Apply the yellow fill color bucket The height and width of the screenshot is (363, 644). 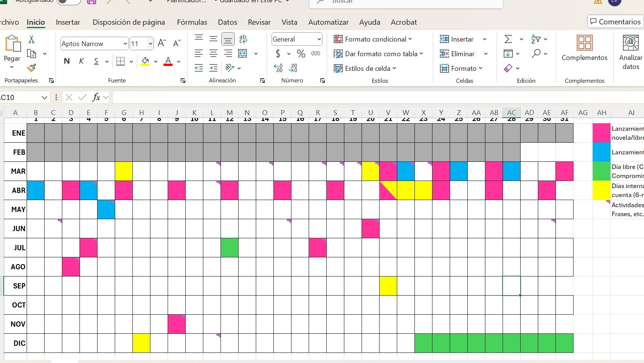click(145, 61)
